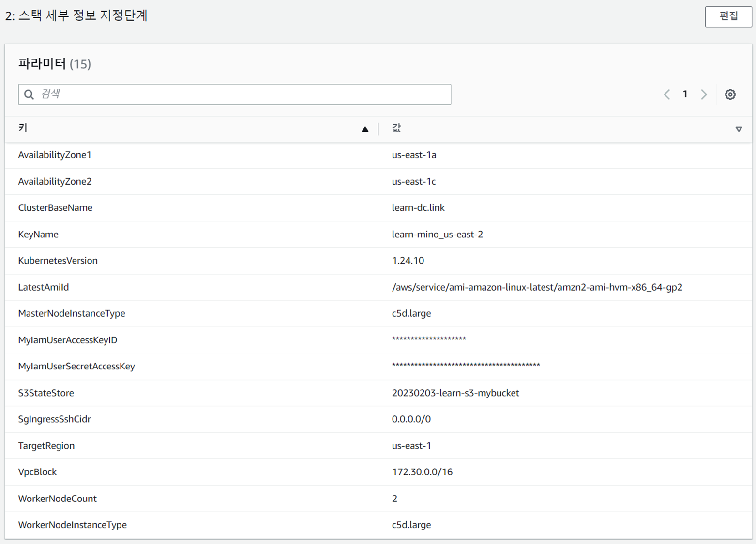
Task: Click the next page chevron arrow
Action: click(704, 94)
